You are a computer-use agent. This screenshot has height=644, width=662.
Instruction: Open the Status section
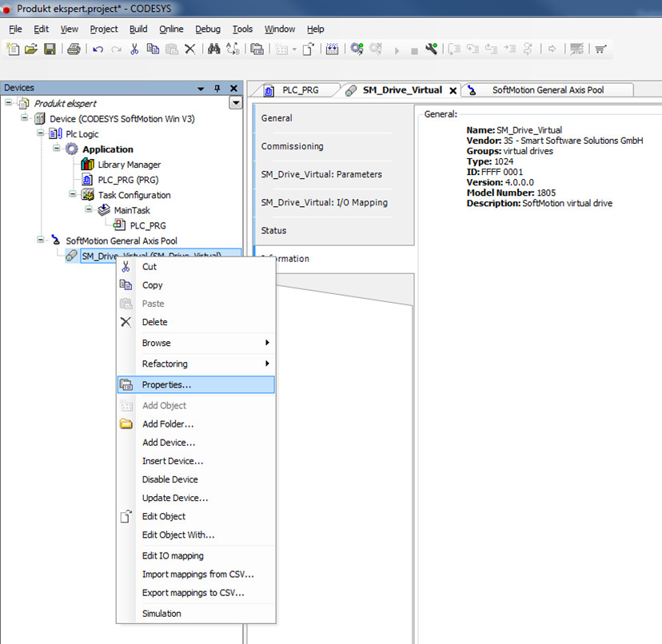tap(333, 230)
